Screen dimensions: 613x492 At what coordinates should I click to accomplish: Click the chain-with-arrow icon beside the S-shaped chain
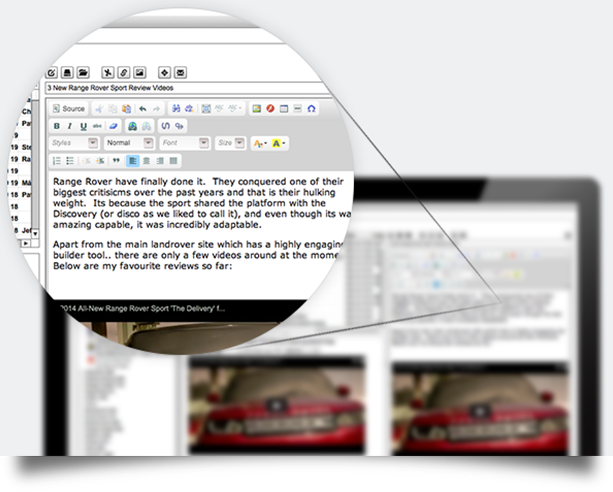[179, 126]
